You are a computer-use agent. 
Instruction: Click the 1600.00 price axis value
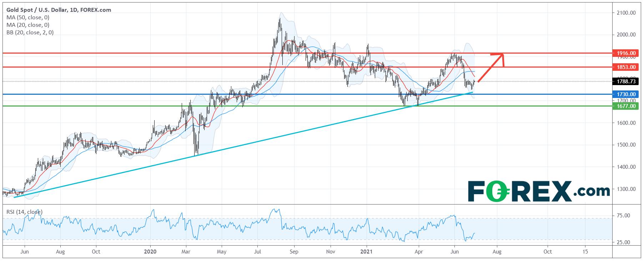point(627,123)
